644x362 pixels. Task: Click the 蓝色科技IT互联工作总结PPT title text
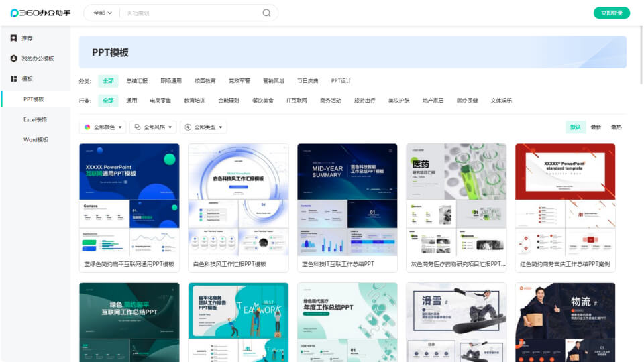coord(338,264)
